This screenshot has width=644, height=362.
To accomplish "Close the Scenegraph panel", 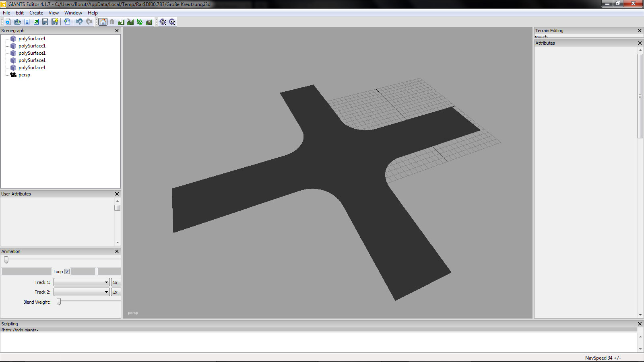I will pyautogui.click(x=117, y=31).
